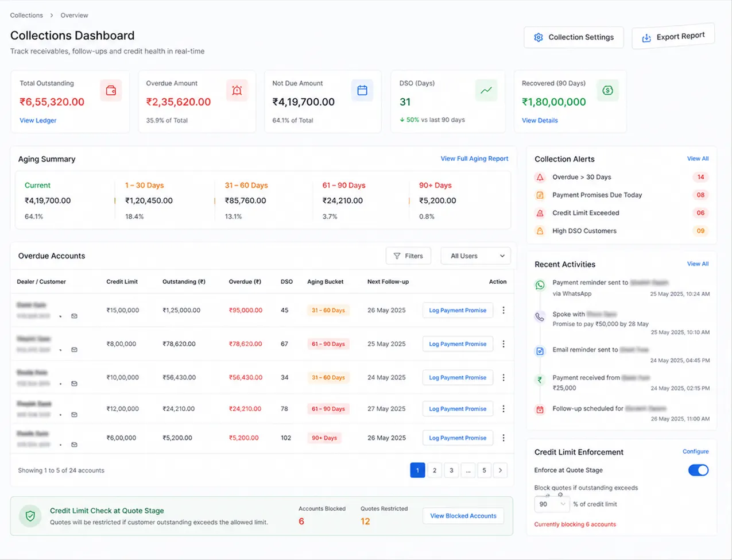Click the DSO column header
The height and width of the screenshot is (560, 732).
point(286,282)
